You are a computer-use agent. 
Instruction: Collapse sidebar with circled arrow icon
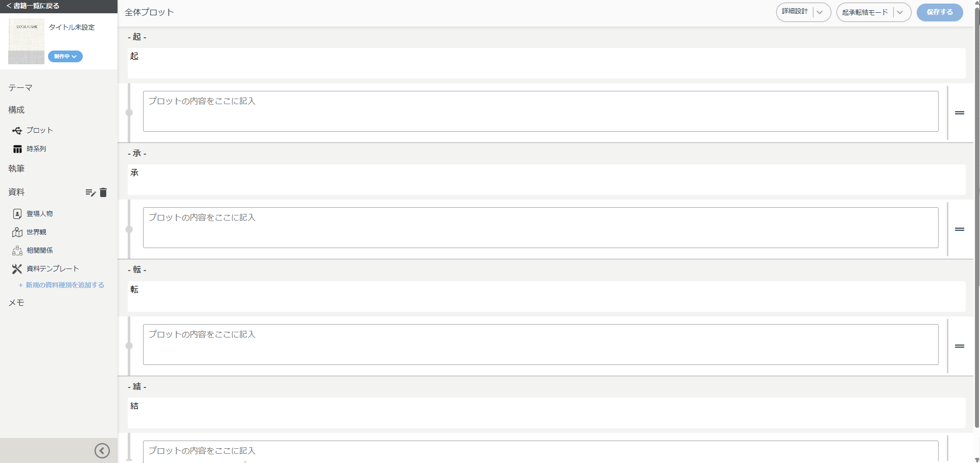(102, 451)
